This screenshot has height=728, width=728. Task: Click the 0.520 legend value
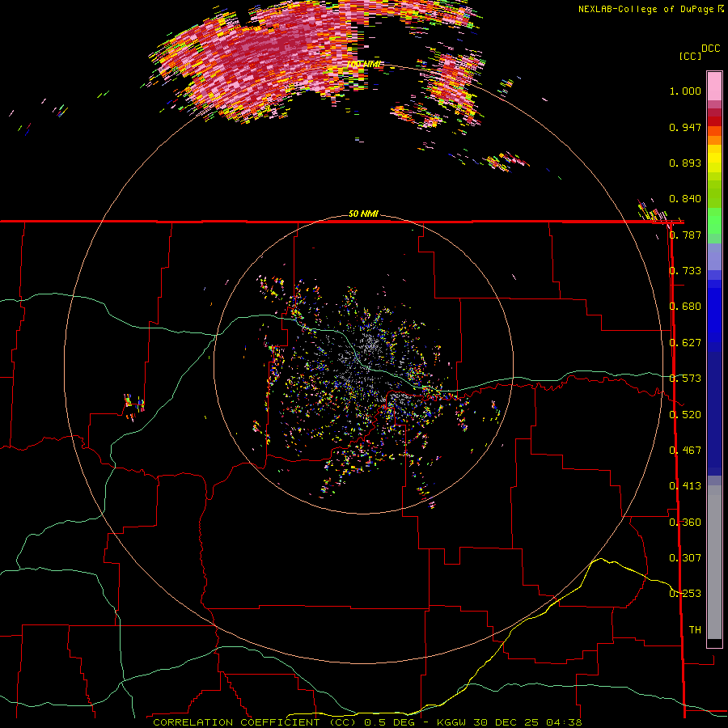point(685,415)
